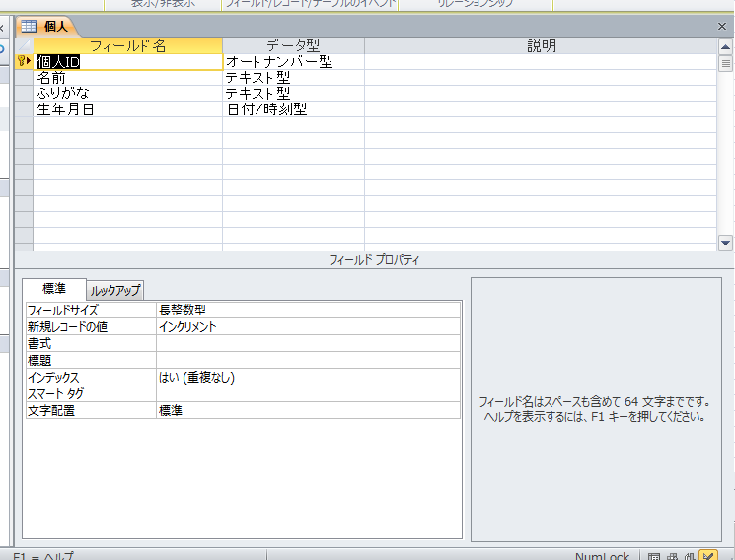This screenshot has height=560, width=735.
Task: Select the 個人 document tab
Action: 47,27
